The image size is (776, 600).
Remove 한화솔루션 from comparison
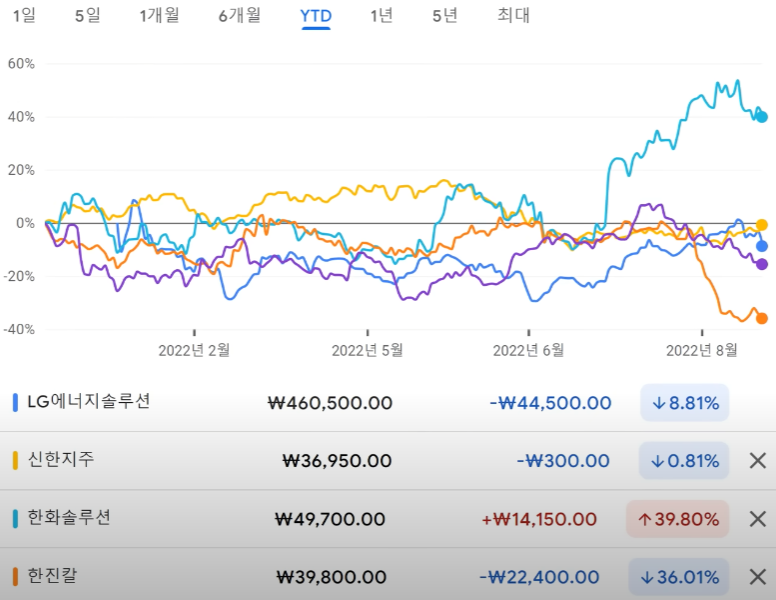click(x=758, y=519)
